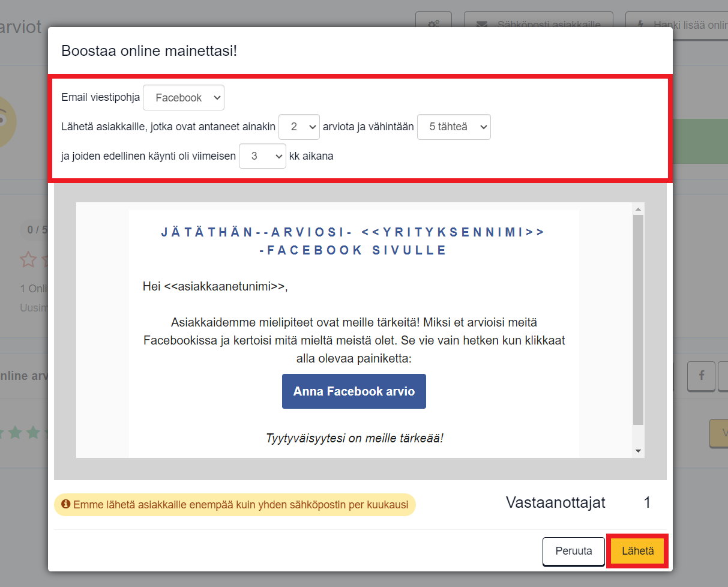Click the 'Tyytyväisyytesi on meille tärkeää!' line
This screenshot has height=587, width=728.
[x=354, y=438]
